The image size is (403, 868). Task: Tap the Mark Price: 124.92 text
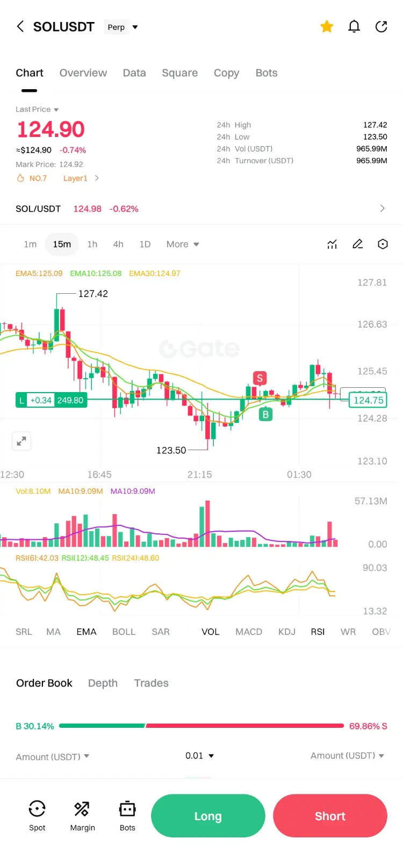49,164
